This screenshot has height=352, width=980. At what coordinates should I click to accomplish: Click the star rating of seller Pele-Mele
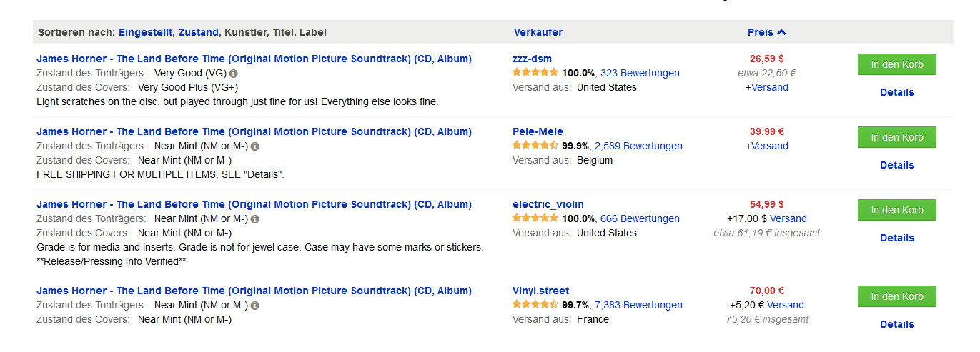tap(535, 146)
